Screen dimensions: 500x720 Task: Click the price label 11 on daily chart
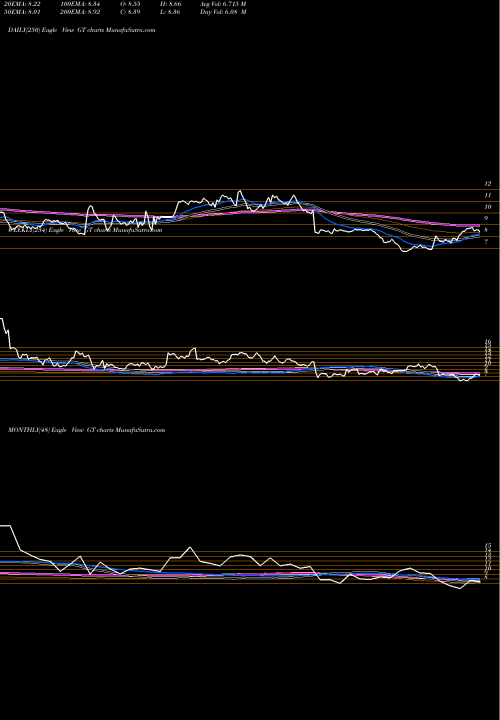(x=488, y=195)
